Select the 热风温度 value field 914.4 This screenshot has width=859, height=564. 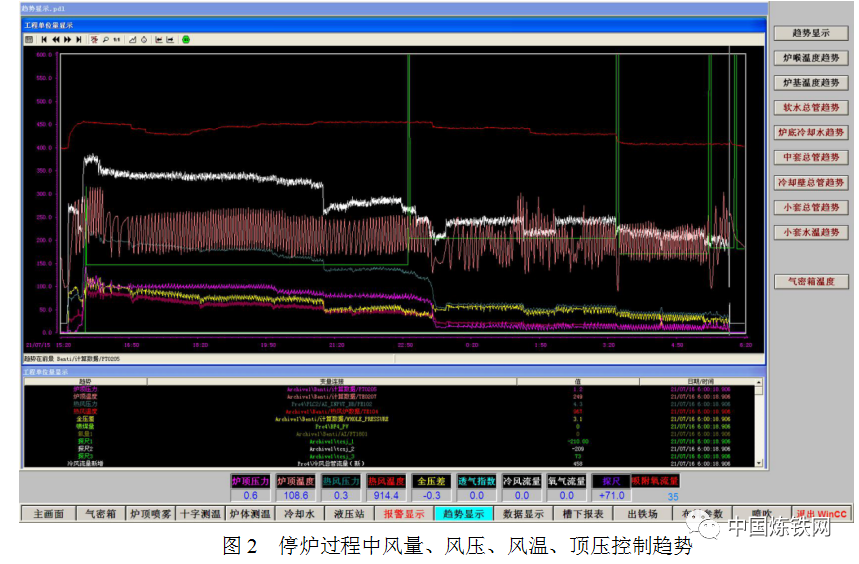(x=387, y=496)
